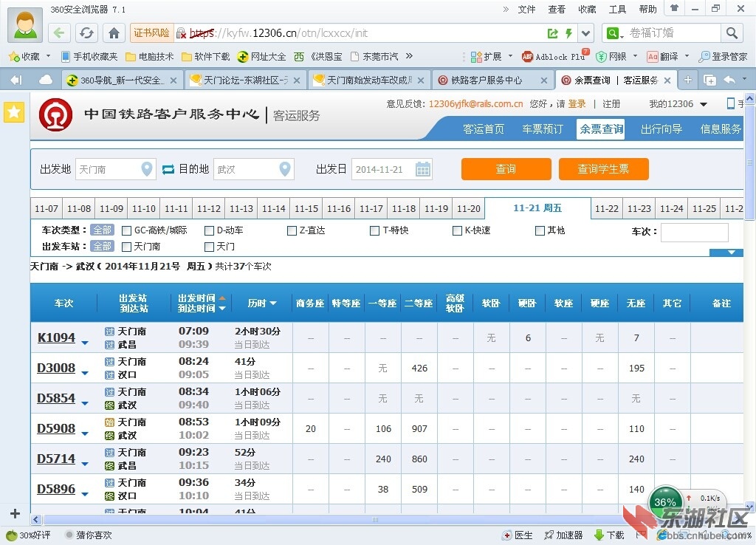Select the 11-15 date tab
Screen dimensions: 756x545
306,208
